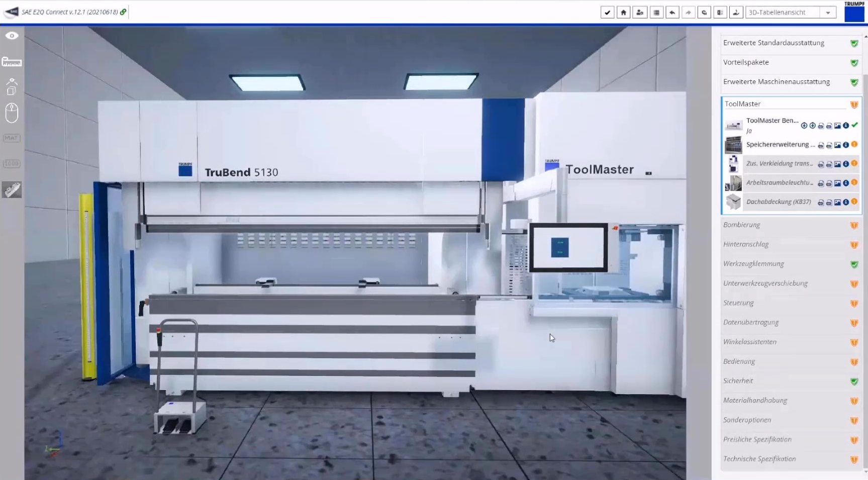Click Speichererweiterung thumbnail image
Viewport: 868px width, 480px height.
click(733, 145)
